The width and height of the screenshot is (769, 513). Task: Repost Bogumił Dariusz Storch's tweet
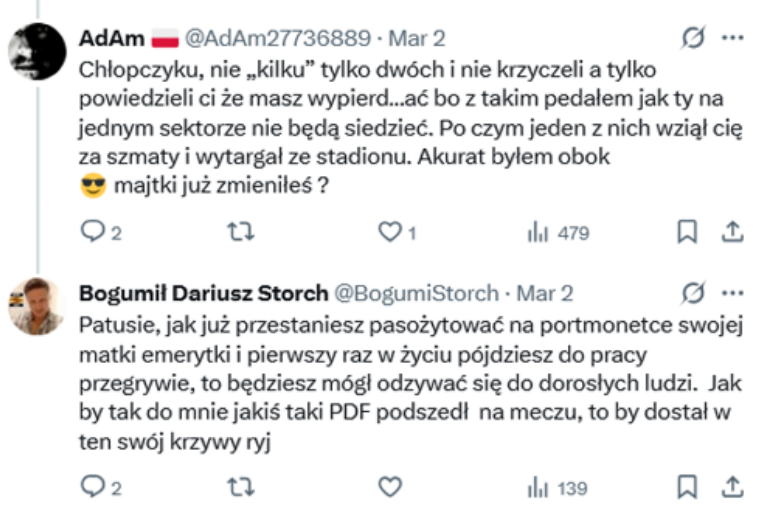click(238, 487)
